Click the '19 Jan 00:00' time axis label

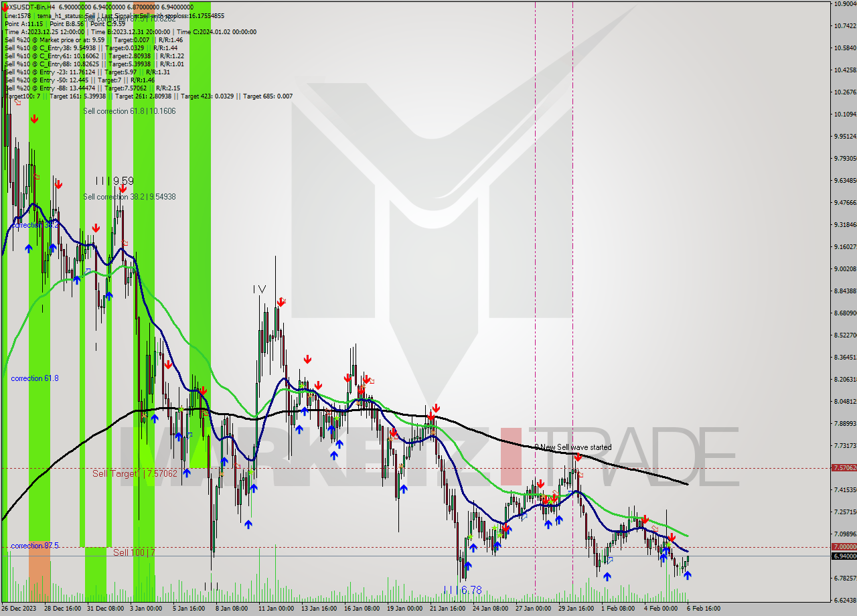point(405,609)
